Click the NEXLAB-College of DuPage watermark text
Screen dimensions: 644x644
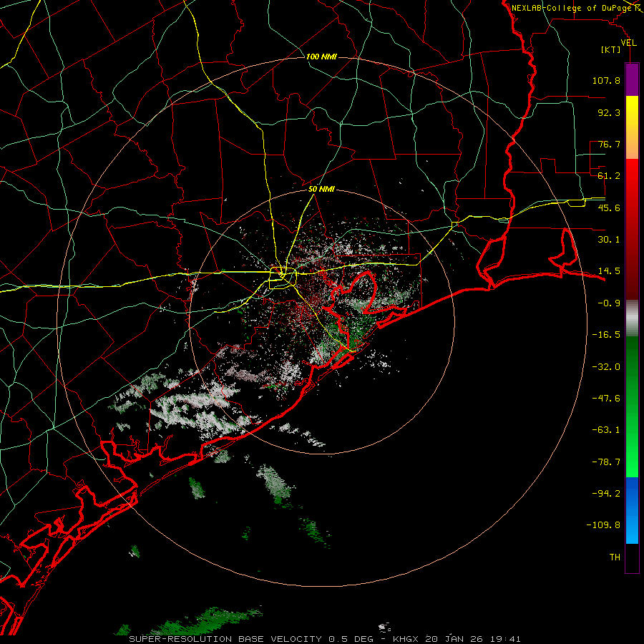[x=572, y=8]
